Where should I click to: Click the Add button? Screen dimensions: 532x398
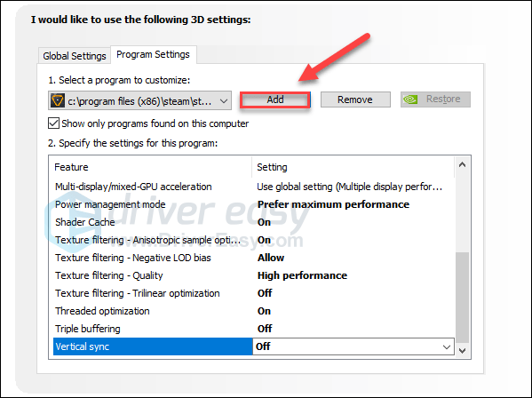click(275, 99)
